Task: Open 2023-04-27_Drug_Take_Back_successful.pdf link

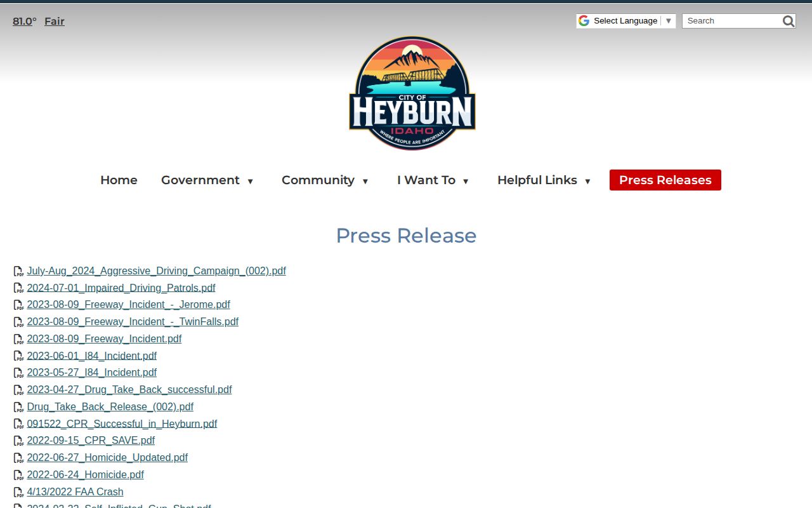Action: coord(129,390)
